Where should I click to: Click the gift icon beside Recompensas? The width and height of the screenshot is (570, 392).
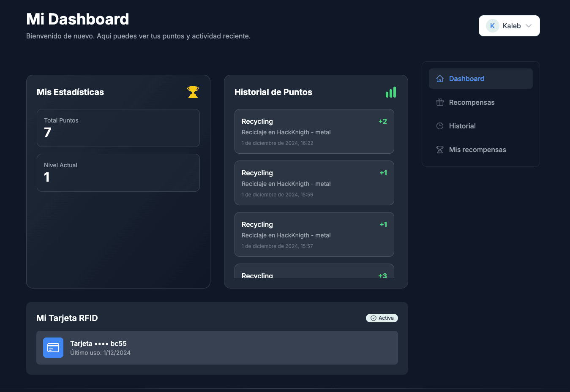tap(440, 102)
